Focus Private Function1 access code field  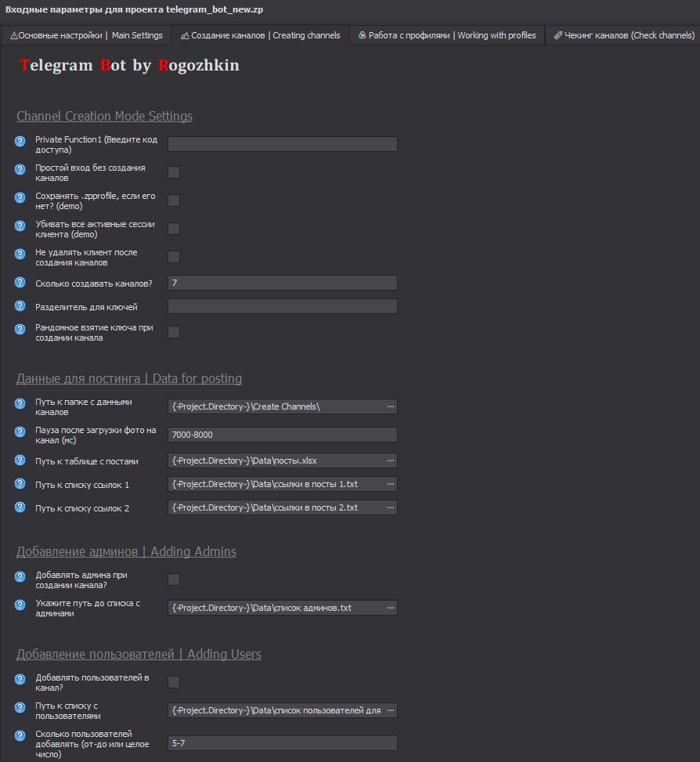[283, 144]
